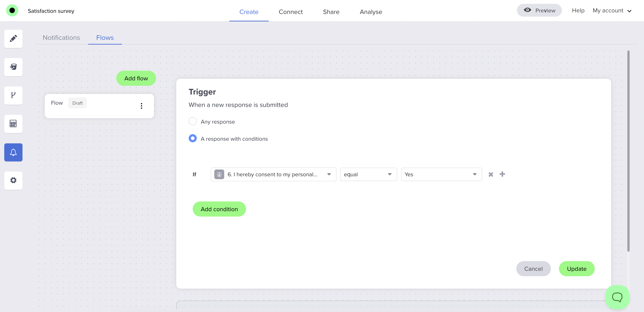Cancel the trigger changes
The width and height of the screenshot is (644, 312).
(x=533, y=269)
